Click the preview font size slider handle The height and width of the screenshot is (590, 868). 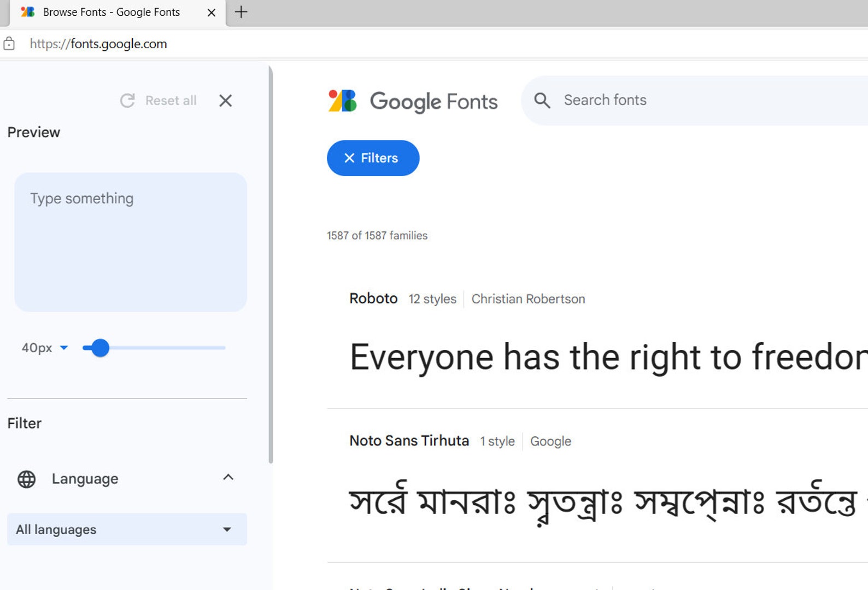[100, 348]
